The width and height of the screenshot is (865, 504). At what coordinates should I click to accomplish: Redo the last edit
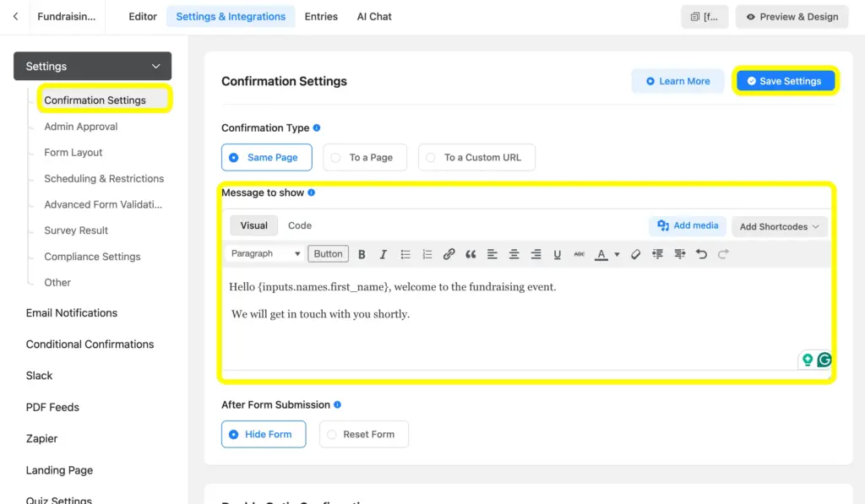tap(723, 254)
